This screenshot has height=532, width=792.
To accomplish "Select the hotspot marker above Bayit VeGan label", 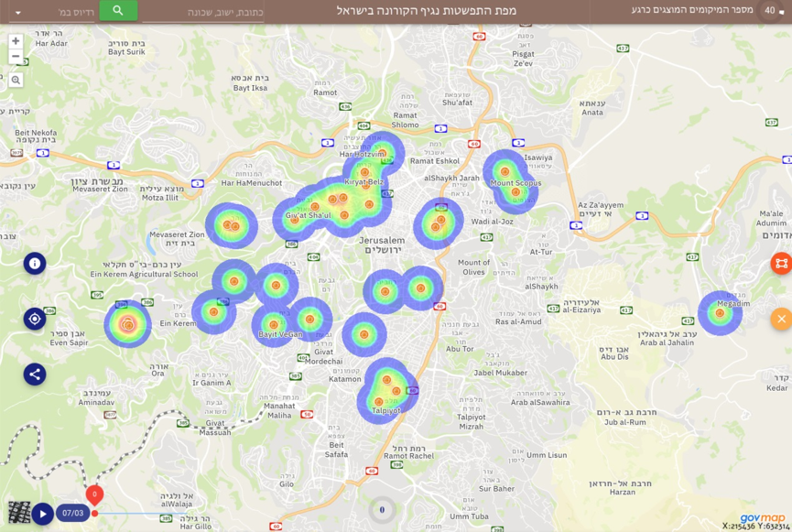I will pyautogui.click(x=273, y=325).
